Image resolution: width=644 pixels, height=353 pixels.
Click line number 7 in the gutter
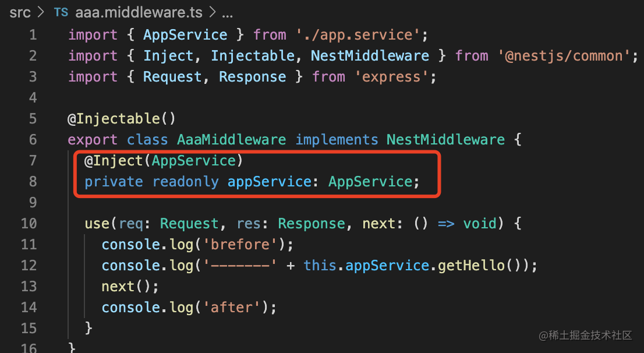point(33,160)
